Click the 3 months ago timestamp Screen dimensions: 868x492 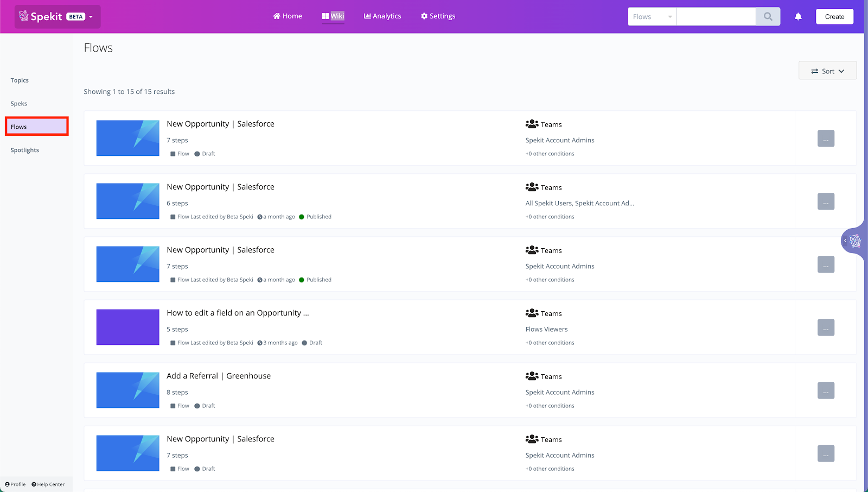pyautogui.click(x=278, y=343)
